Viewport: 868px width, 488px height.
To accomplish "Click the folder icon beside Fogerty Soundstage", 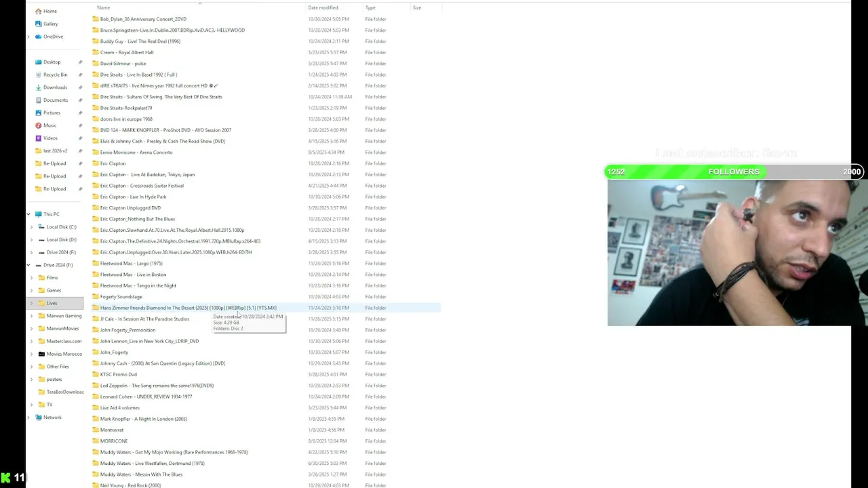I will [x=96, y=297].
